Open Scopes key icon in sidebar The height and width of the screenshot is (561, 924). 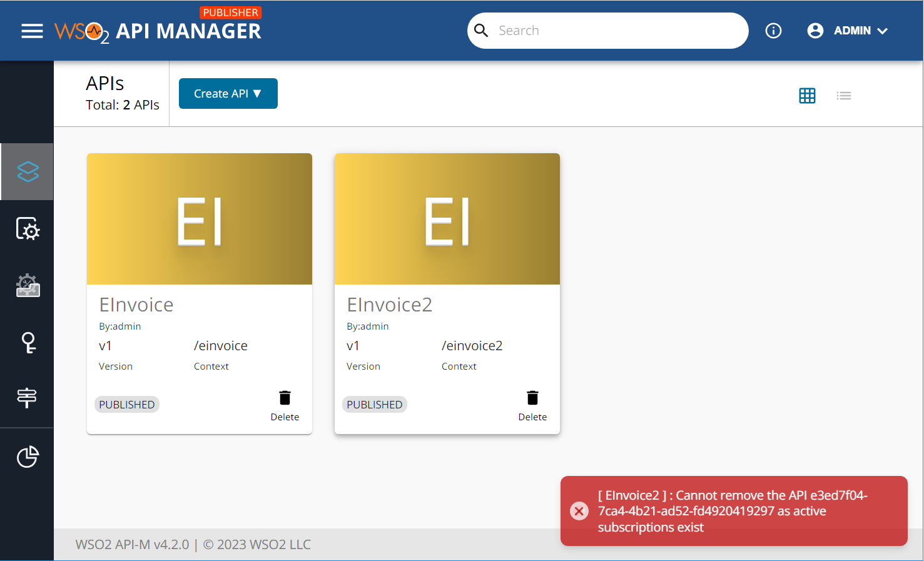pos(28,342)
